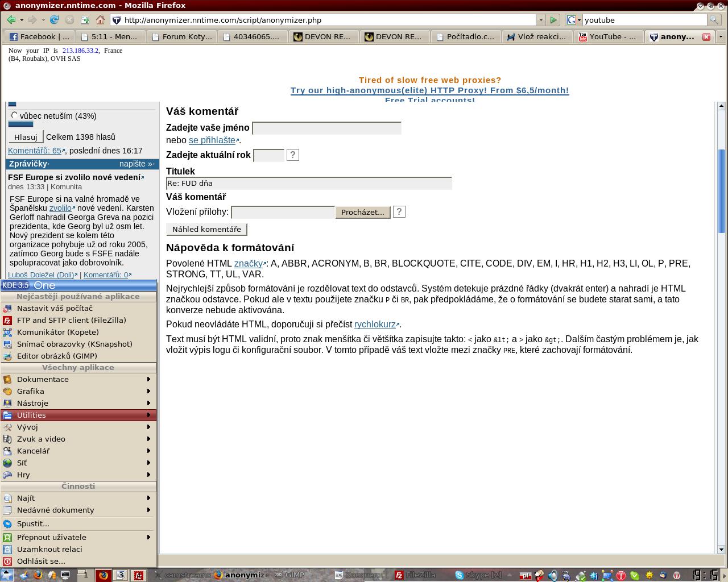Close the anonymizer tab

pos(706,36)
